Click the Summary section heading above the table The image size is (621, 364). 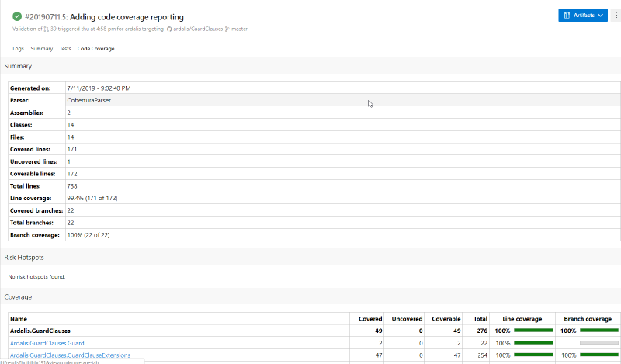tap(18, 66)
